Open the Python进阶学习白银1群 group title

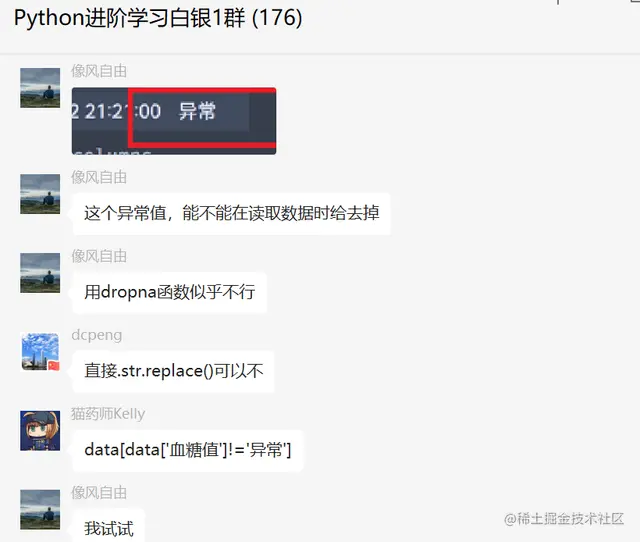tap(158, 18)
